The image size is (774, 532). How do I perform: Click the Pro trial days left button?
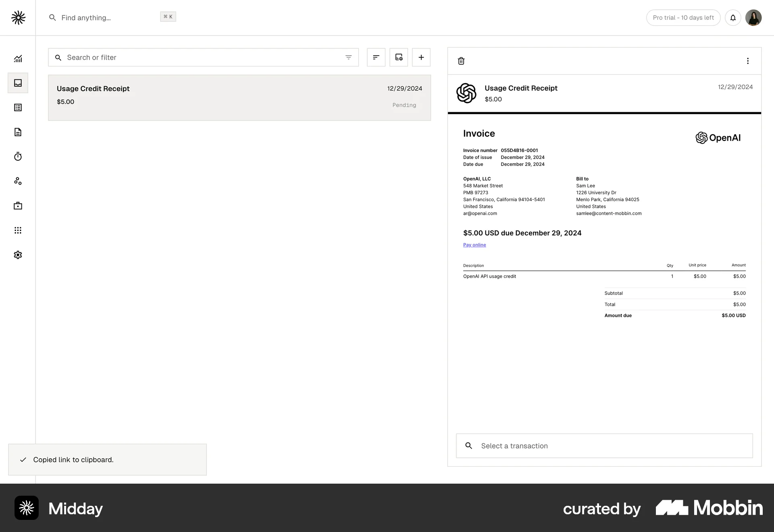[683, 17]
